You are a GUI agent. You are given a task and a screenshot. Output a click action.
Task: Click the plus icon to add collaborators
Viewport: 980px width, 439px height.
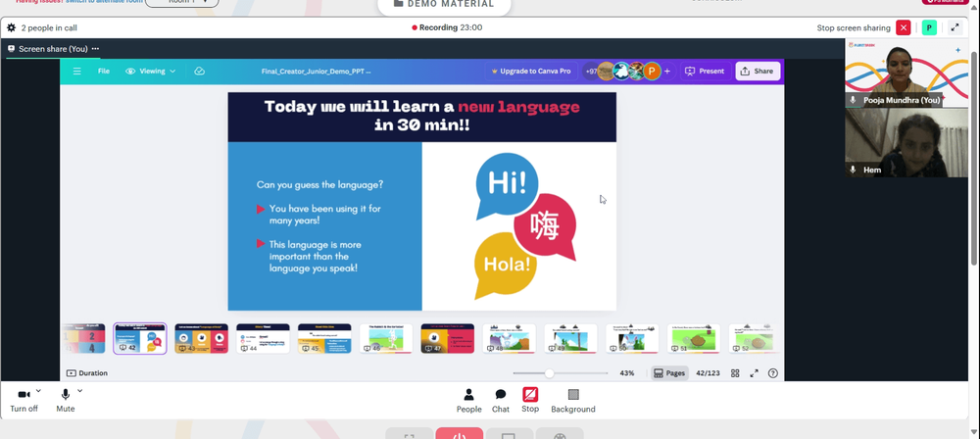(667, 72)
